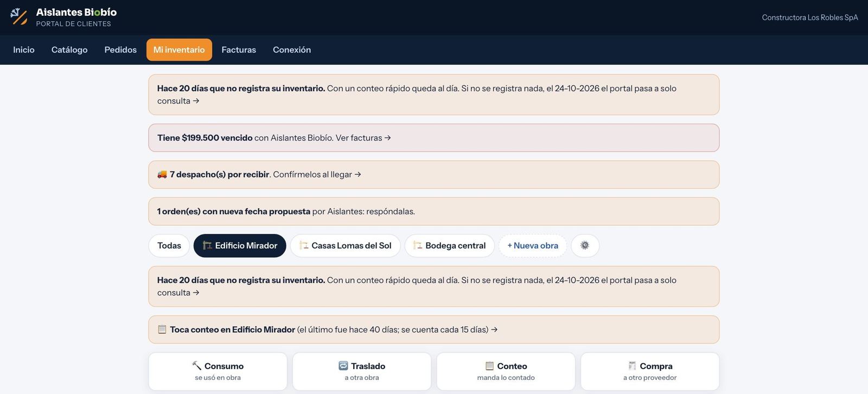Show Todas las obras filter
Screen dimensions: 868x394
tap(169, 245)
